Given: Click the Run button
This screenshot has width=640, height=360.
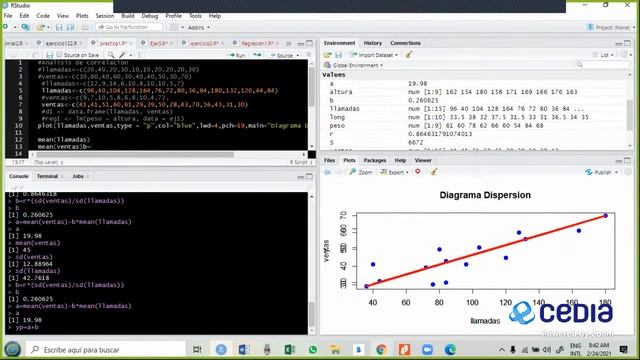Looking at the screenshot, I should click(237, 55).
